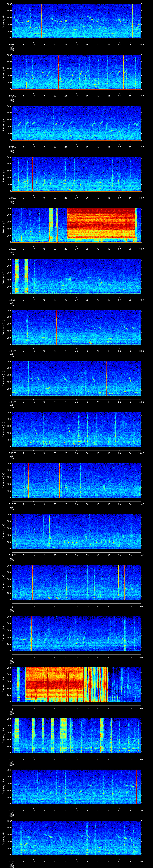Click the 5:02:00 start time label

pyautogui.click(x=12, y=96)
